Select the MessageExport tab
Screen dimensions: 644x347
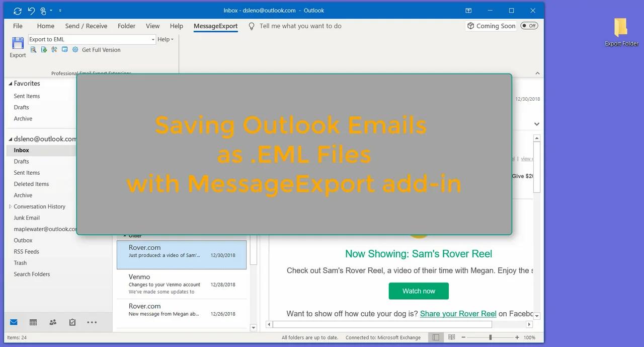point(215,26)
